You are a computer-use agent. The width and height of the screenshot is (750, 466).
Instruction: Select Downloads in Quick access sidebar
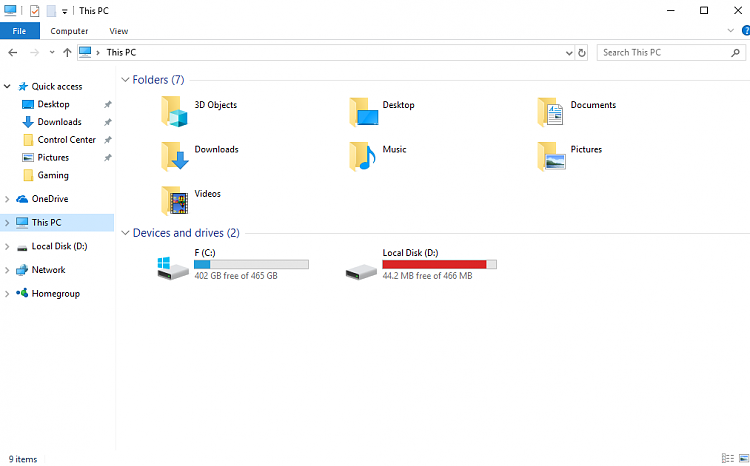pos(60,122)
